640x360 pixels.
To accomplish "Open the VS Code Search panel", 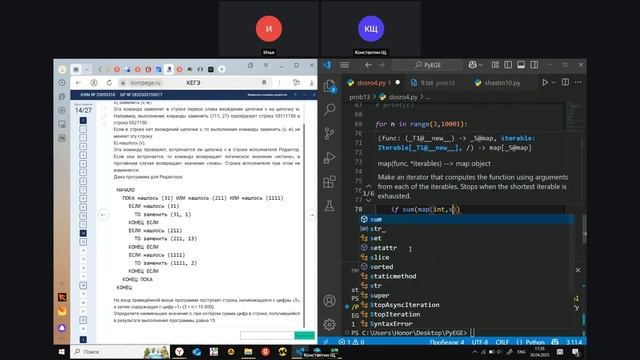I will click(x=329, y=109).
